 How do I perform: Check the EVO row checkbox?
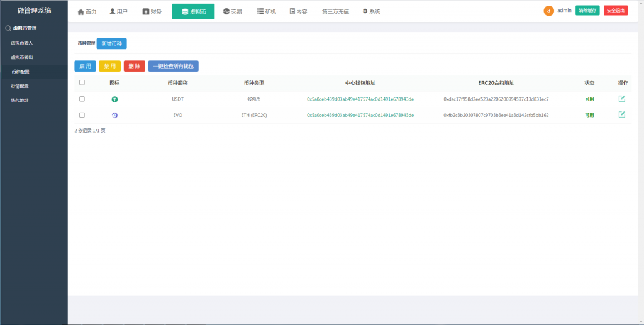click(82, 115)
